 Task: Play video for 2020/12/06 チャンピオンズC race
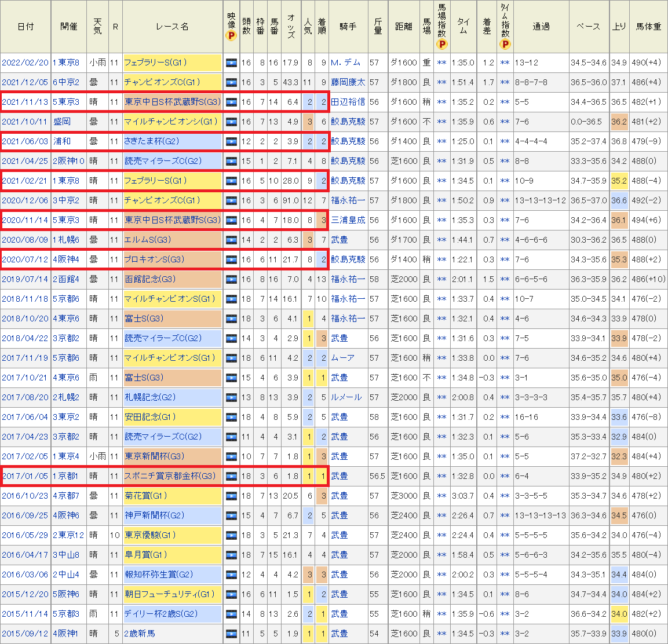[231, 200]
